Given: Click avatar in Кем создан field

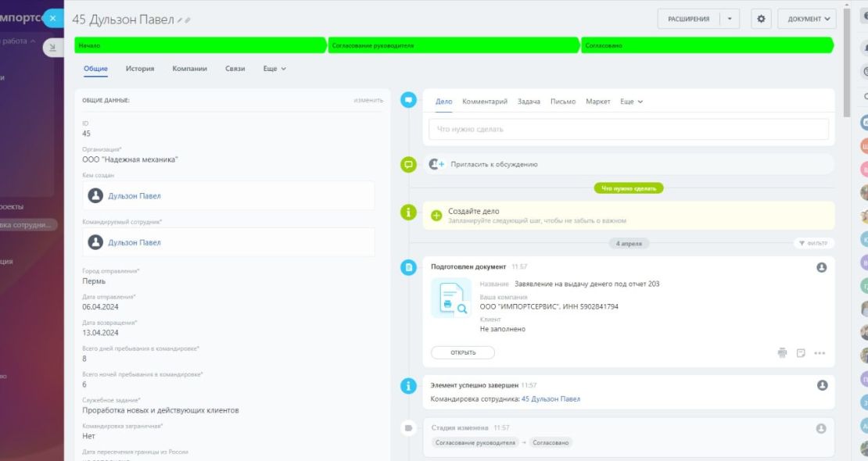Looking at the screenshot, I should 95,195.
